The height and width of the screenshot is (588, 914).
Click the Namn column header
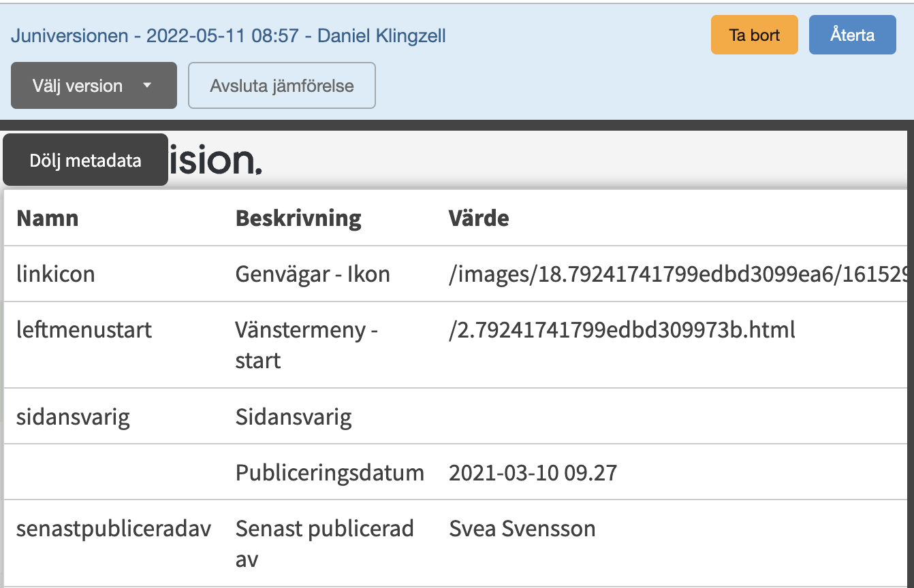point(48,218)
